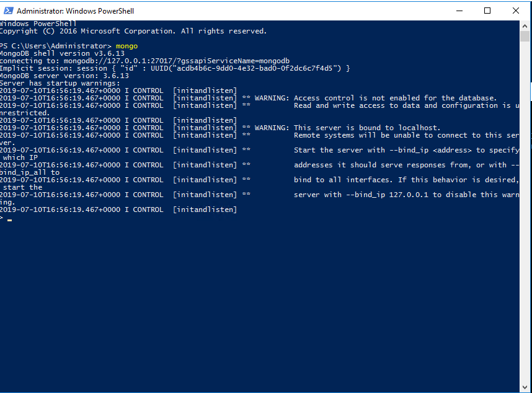Click the scrollbar down arrow
Viewport: 532px width, 393px height.
coord(525,387)
